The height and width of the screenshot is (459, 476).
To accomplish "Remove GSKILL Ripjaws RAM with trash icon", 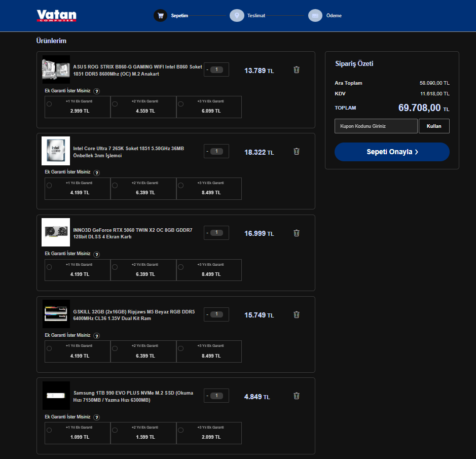I will [x=297, y=315].
